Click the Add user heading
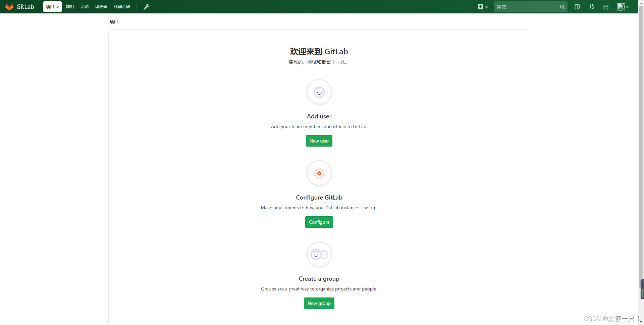The width and height of the screenshot is (644, 325). 319,116
